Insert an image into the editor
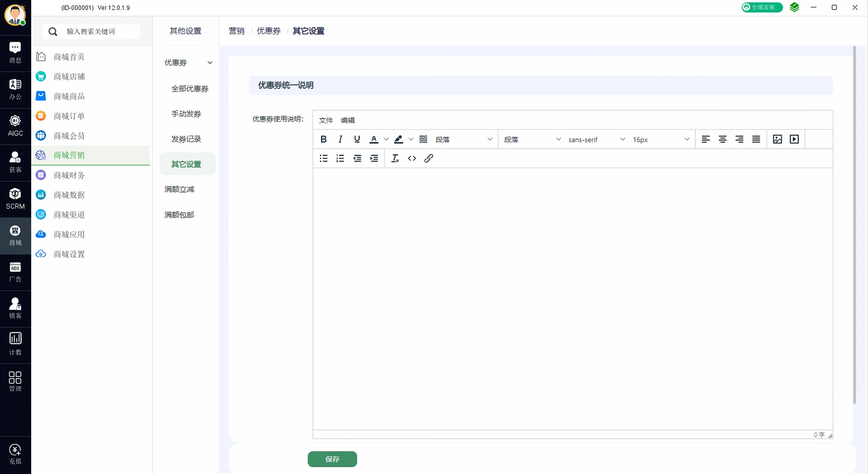Image resolution: width=868 pixels, height=474 pixels. tap(777, 140)
